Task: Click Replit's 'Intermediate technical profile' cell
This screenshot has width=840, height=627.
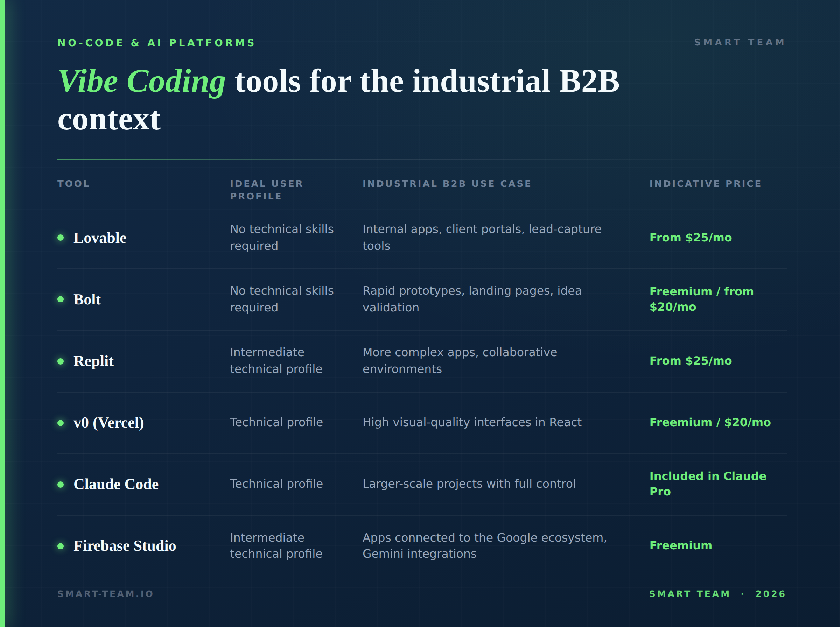Action: point(276,361)
